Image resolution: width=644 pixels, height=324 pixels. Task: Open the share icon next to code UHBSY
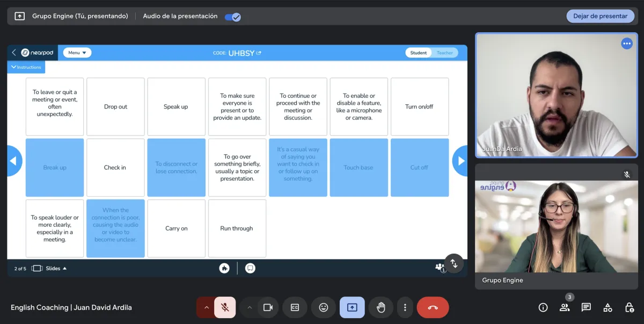tap(259, 53)
